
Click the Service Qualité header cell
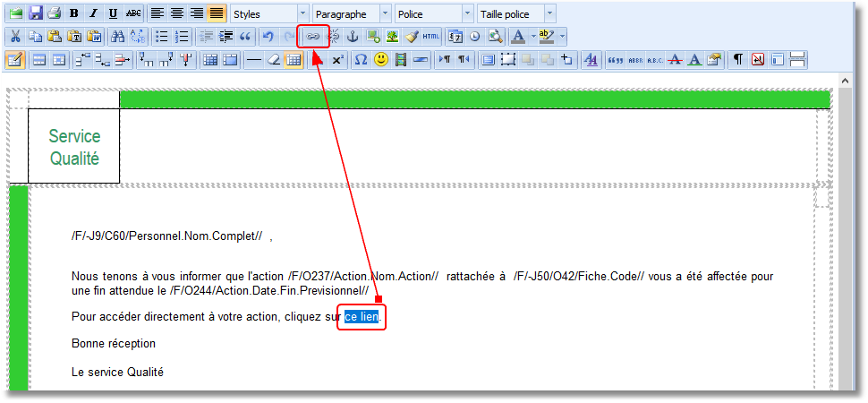pyautogui.click(x=74, y=148)
